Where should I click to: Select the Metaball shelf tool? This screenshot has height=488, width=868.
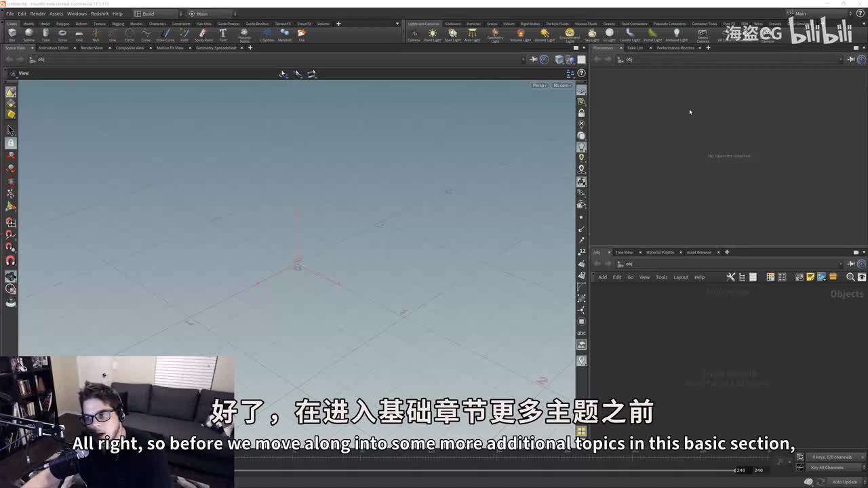pos(285,35)
